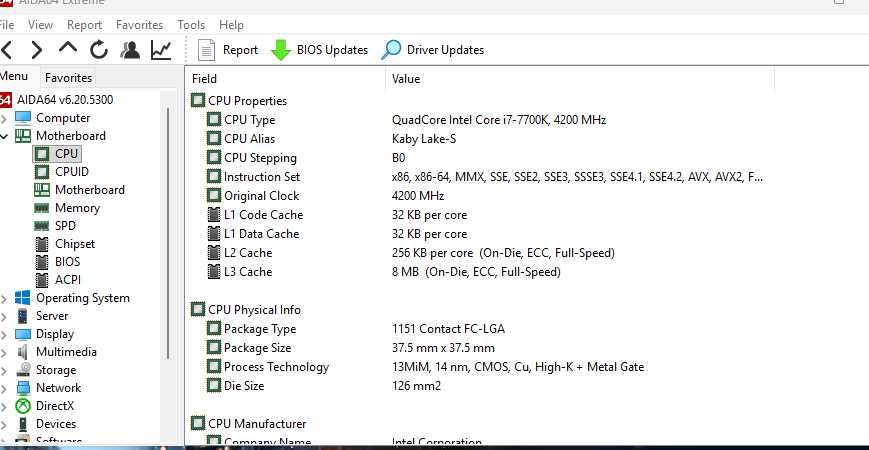This screenshot has width=869, height=450.
Task: Click the DirectX Xbox icon in the tree
Action: [23, 406]
